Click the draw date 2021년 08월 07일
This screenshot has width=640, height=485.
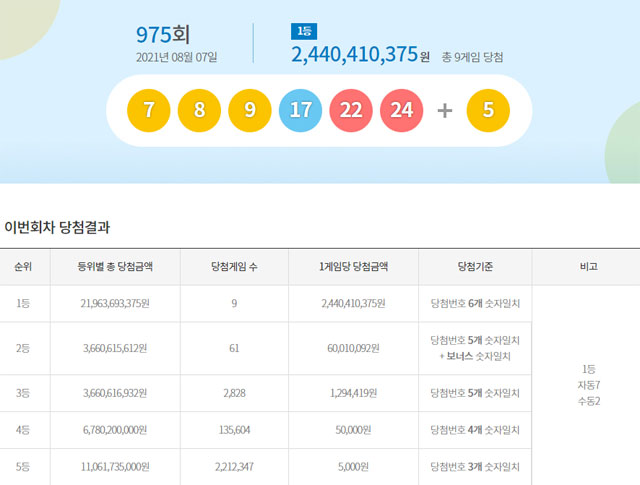(176, 57)
